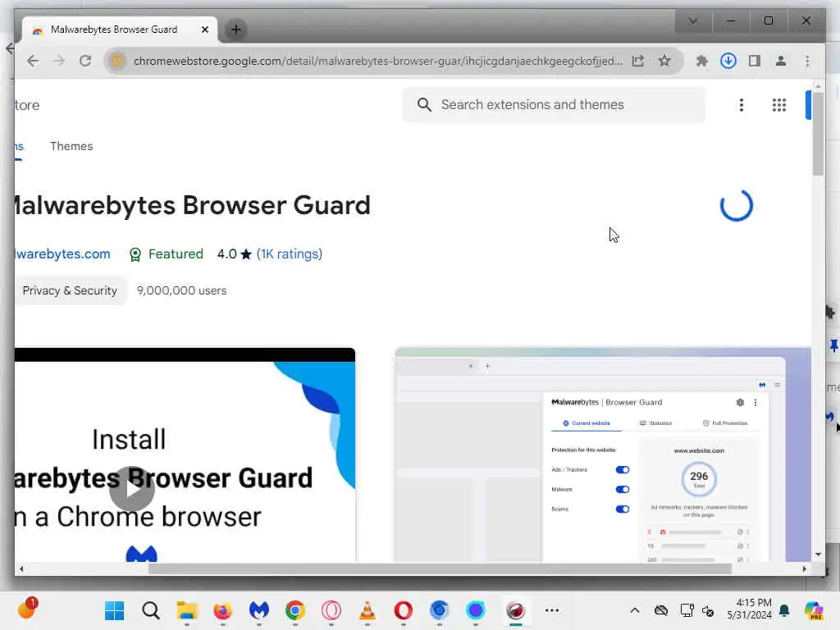Screen dimensions: 840x630
Task: Open the cloud sync tray icon
Action: 661,610
